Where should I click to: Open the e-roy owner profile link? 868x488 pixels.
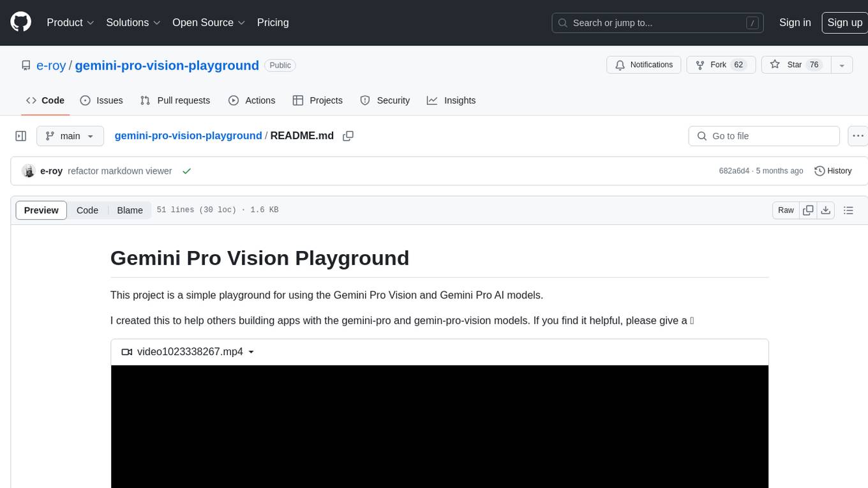(x=51, y=65)
